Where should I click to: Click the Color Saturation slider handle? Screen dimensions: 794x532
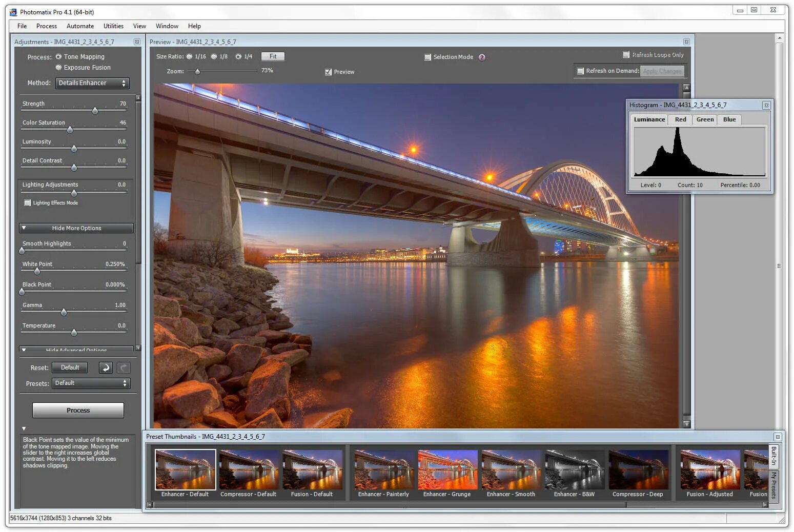70,130
